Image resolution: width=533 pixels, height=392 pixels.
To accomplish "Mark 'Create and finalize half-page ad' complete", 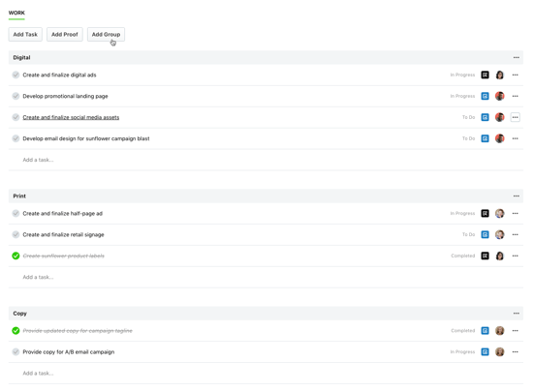I will 16,214.
